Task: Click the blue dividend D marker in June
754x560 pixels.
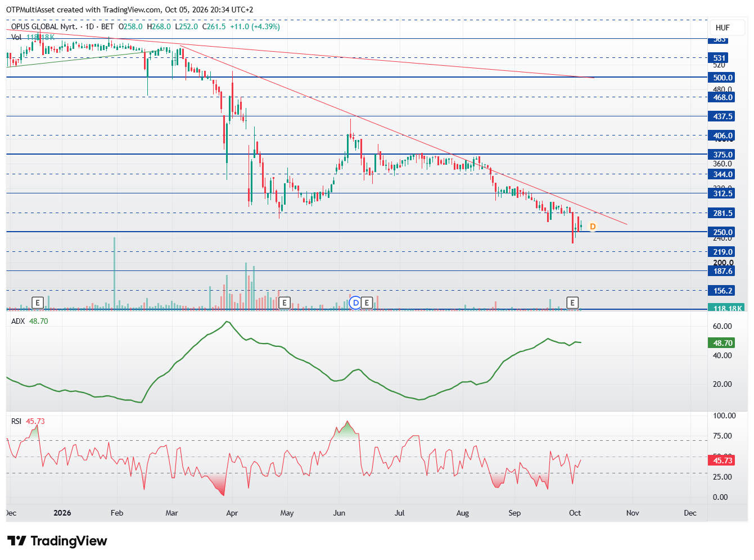Action: point(355,303)
